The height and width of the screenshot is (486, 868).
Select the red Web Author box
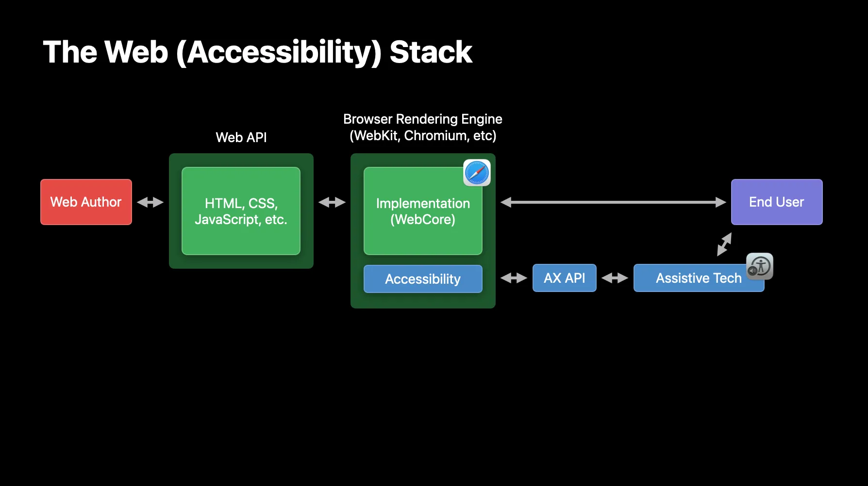(x=86, y=202)
